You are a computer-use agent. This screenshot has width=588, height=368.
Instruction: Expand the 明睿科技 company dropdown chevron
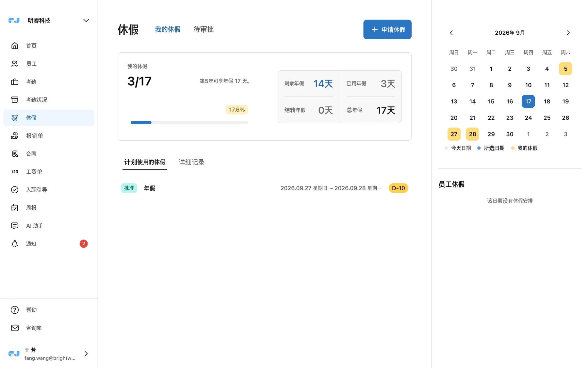coord(86,20)
